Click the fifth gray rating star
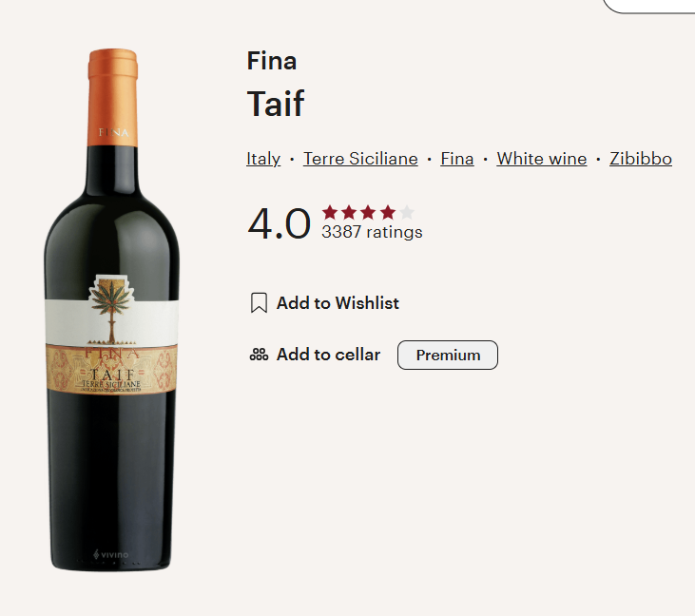Image resolution: width=695 pixels, height=616 pixels. [406, 212]
